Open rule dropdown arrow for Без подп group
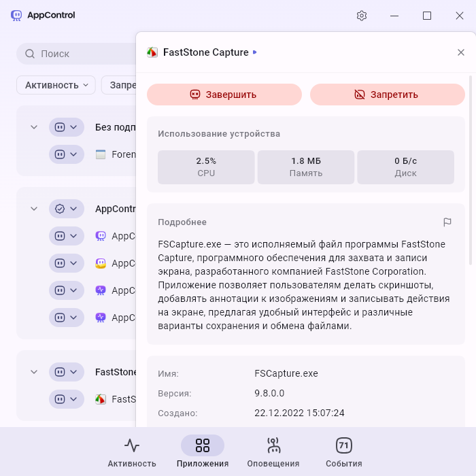The width and height of the screenshot is (476, 476). click(73, 127)
